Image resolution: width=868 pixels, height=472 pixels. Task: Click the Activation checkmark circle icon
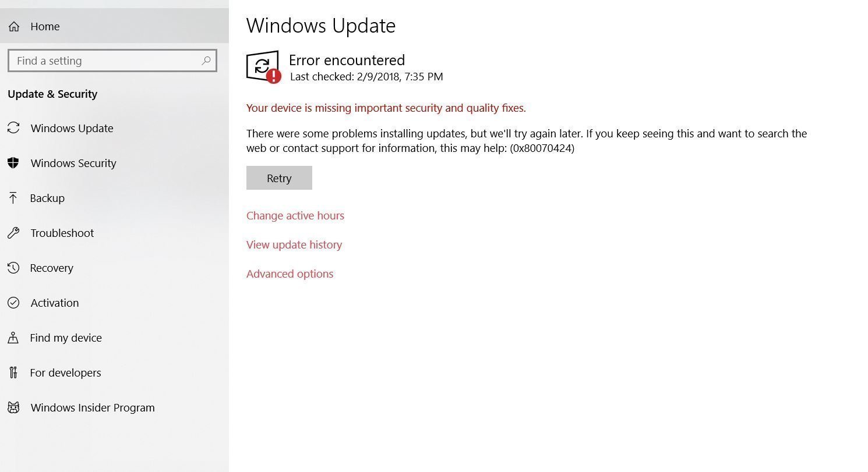click(13, 303)
